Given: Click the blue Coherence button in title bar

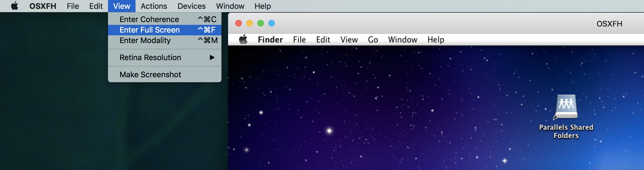Looking at the screenshot, I should pos(272,23).
